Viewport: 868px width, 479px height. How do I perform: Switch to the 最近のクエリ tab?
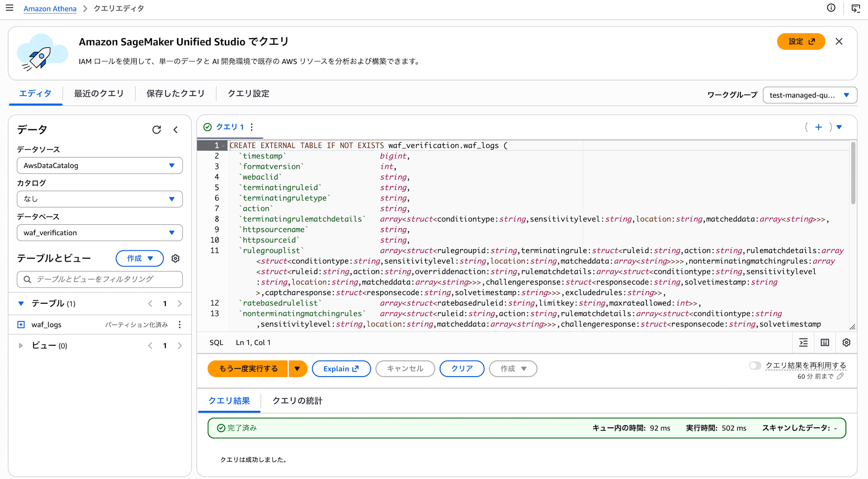99,93
